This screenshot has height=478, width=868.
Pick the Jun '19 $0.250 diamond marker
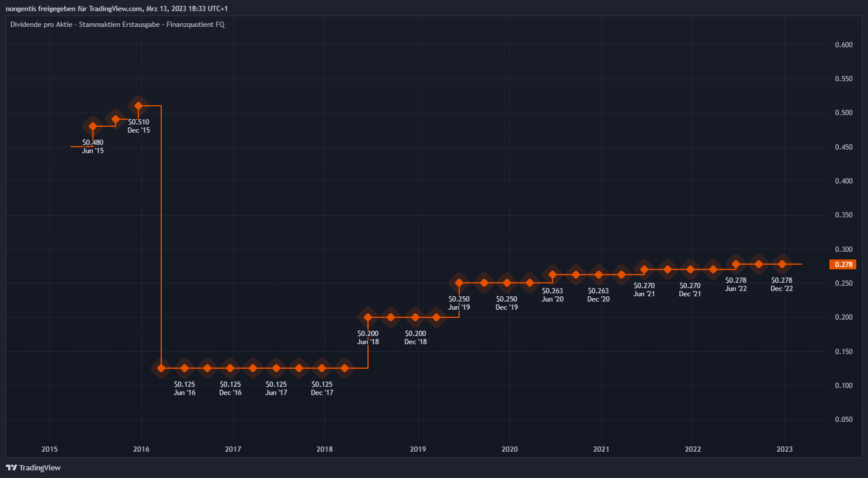point(459,283)
